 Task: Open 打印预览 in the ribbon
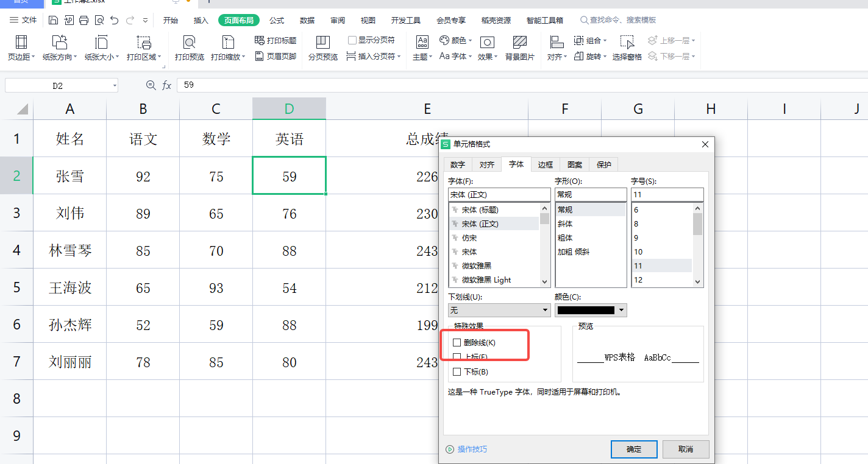point(190,48)
